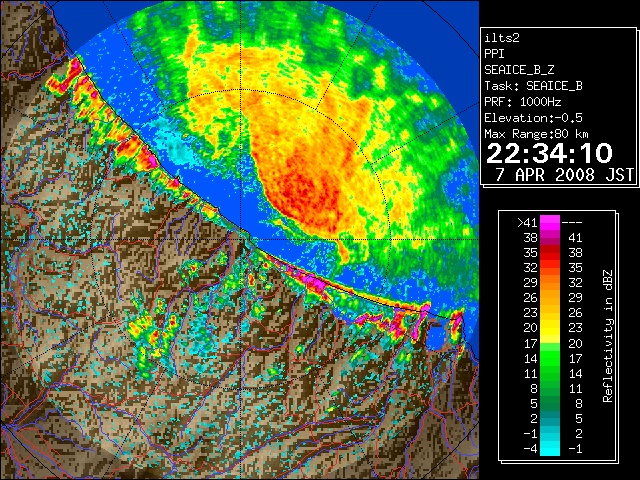
Task: Select the 'Elevation:-0.5' entry
Action: pos(533,118)
